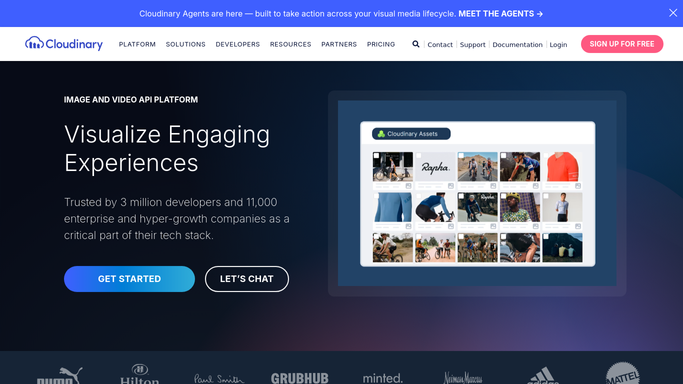The height and width of the screenshot is (384, 683).
Task: Click the Get Started button
Action: (129, 279)
